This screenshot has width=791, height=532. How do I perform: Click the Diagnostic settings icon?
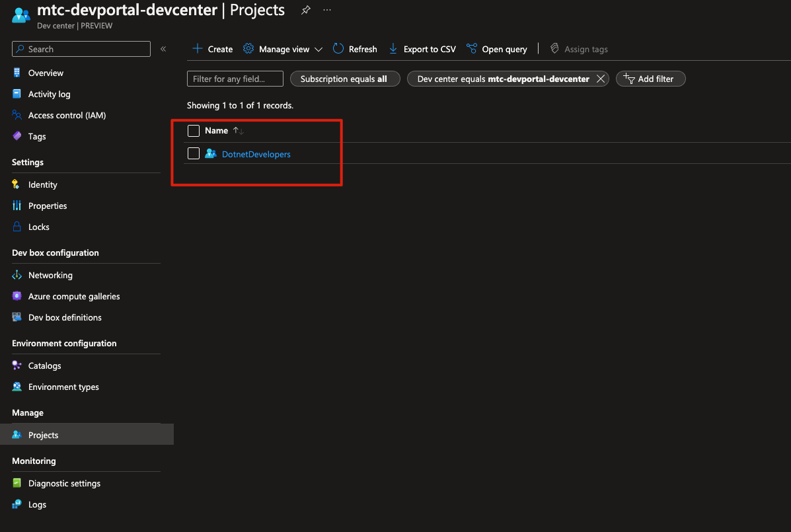[17, 483]
